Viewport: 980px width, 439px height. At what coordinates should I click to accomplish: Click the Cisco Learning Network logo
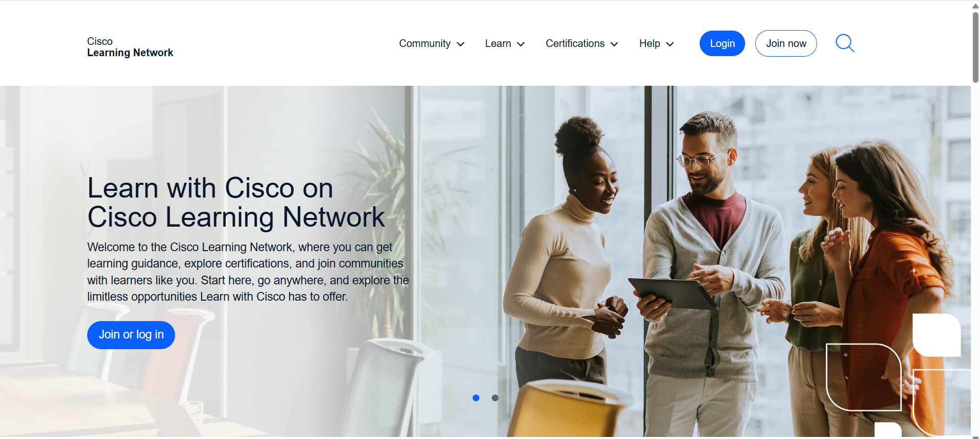coord(130,47)
